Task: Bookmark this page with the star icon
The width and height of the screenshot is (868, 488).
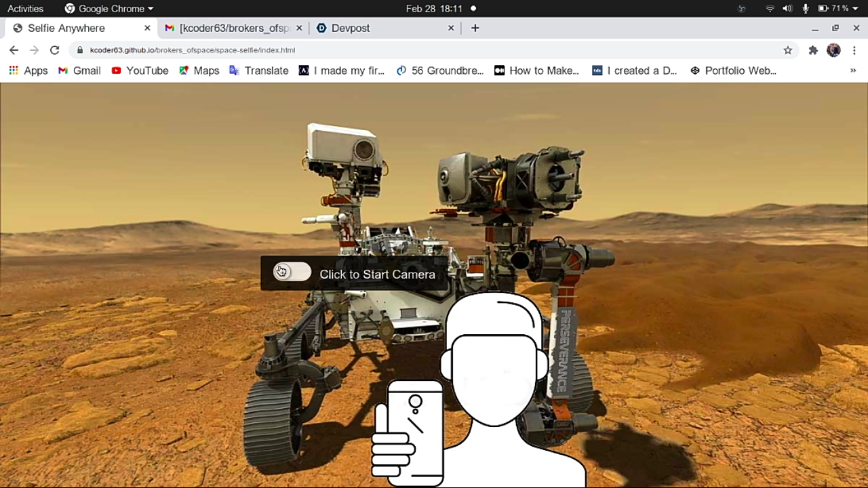Action: (x=788, y=50)
